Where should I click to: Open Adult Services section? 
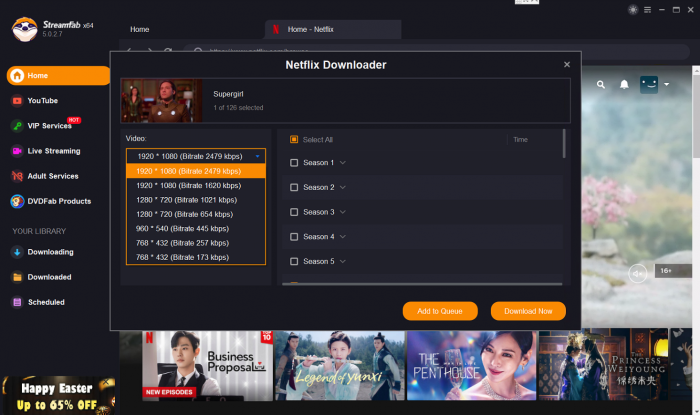click(53, 176)
